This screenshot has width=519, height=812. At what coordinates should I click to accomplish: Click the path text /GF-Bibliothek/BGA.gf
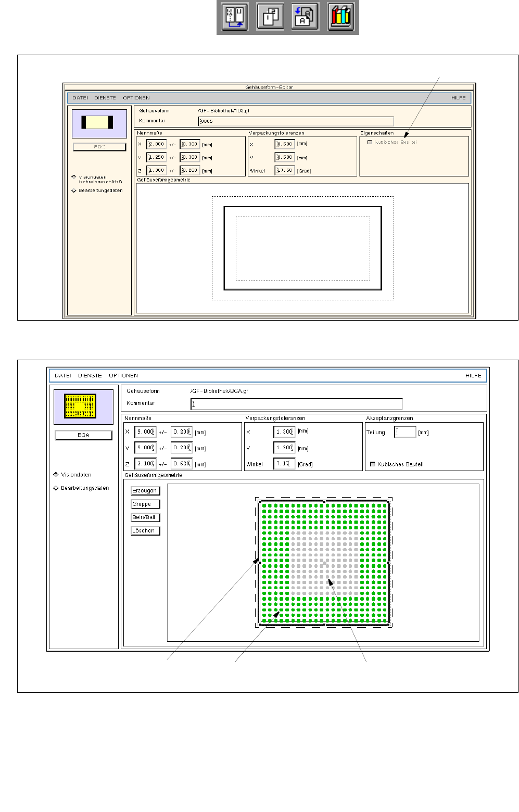point(219,391)
